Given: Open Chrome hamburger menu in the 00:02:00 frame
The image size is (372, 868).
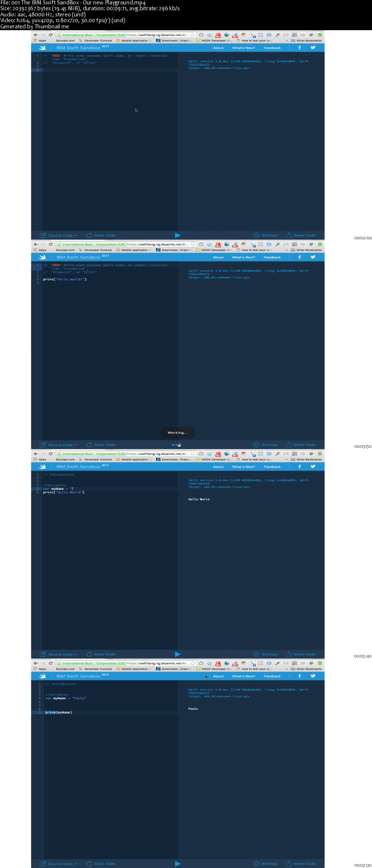Looking at the screenshot, I should tap(320, 35).
